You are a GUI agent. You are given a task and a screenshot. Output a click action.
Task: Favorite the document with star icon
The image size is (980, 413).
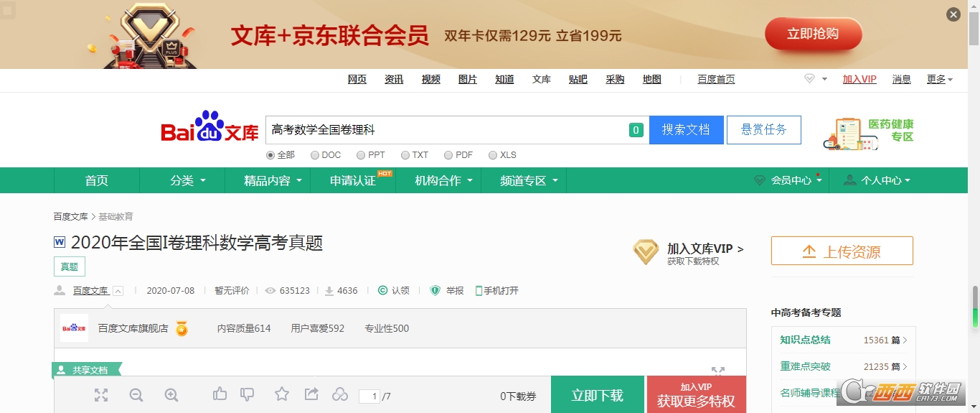pyautogui.click(x=282, y=394)
